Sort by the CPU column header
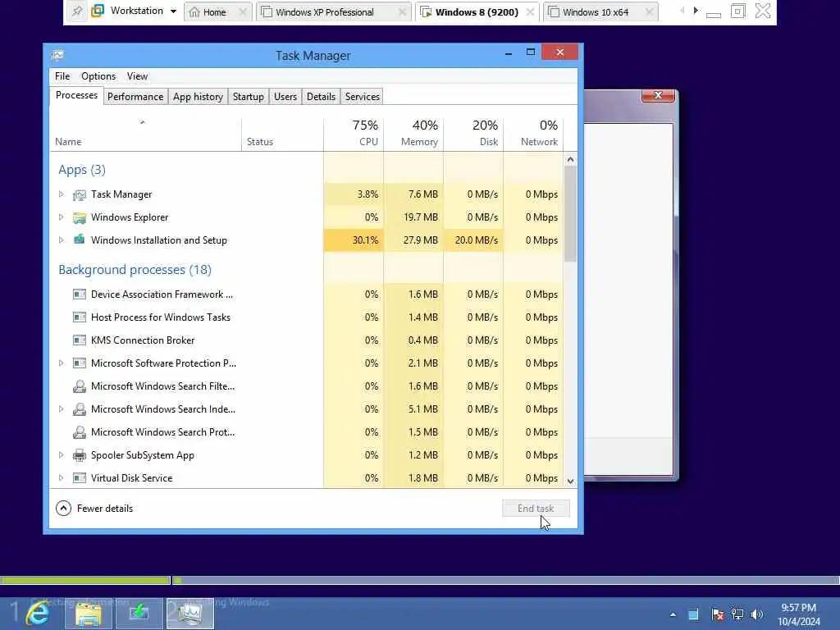The image size is (840, 630). (x=354, y=133)
